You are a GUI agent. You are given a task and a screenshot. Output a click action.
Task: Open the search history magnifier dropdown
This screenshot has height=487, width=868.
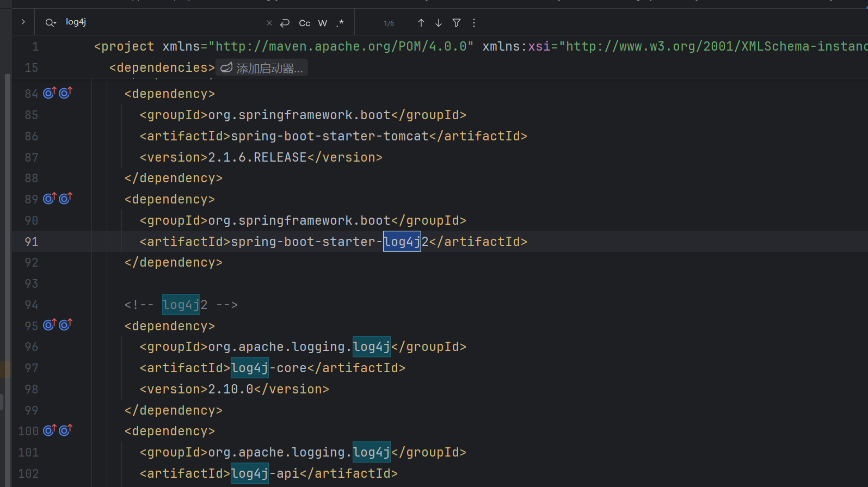pyautogui.click(x=51, y=23)
